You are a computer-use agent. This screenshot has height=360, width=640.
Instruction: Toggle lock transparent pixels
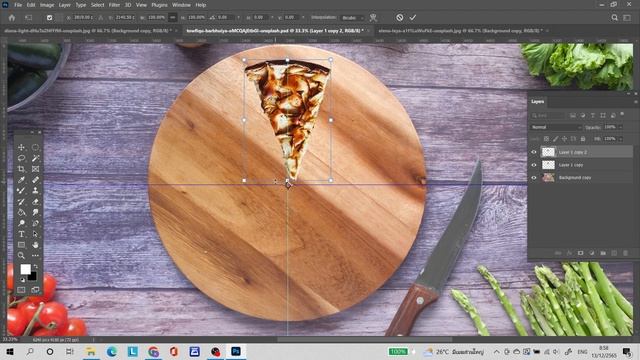coord(546,139)
